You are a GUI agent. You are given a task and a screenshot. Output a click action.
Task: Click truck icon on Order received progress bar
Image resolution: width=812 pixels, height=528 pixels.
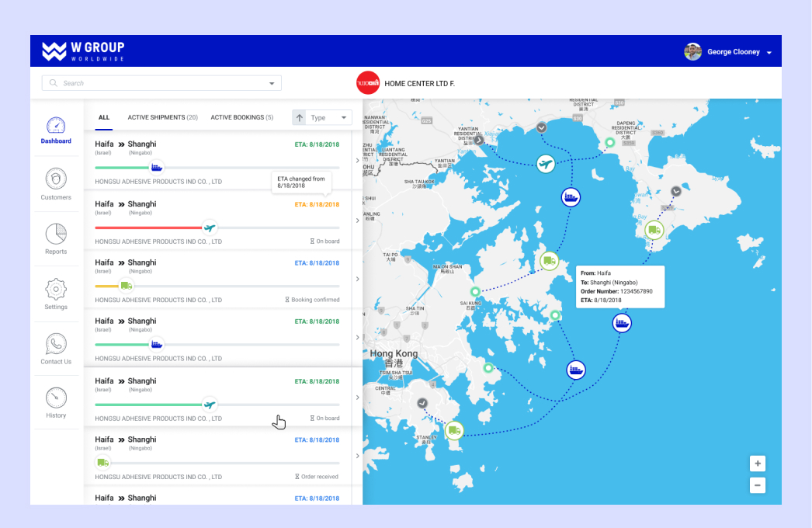tap(103, 463)
